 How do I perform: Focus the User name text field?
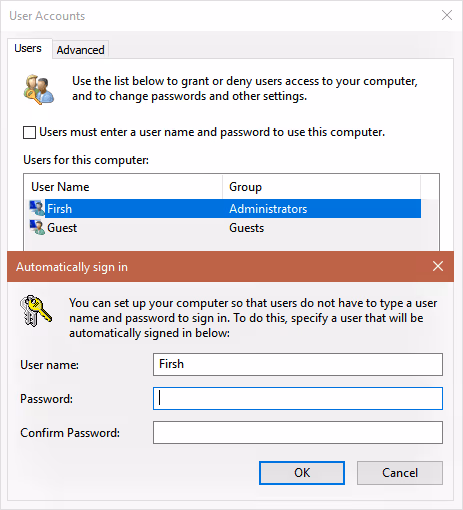298,364
